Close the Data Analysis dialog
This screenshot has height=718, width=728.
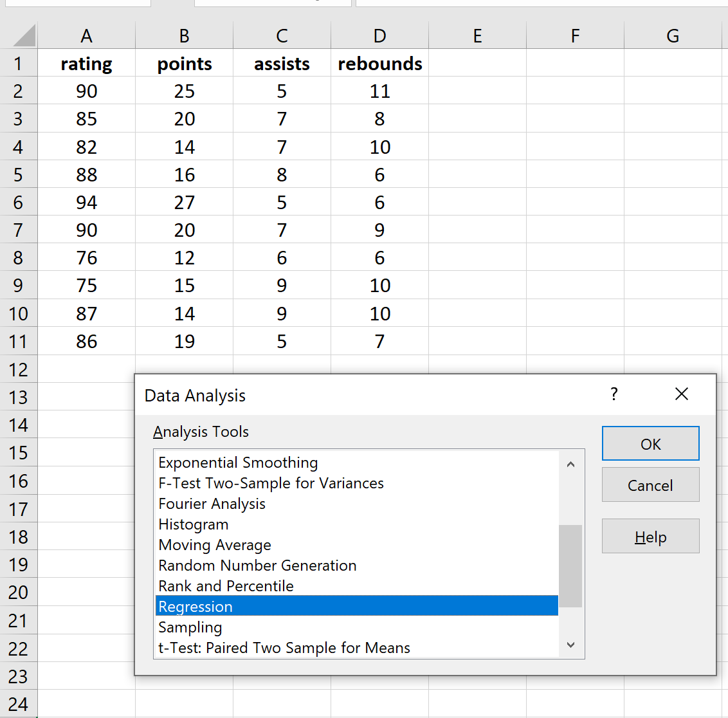pos(682,394)
